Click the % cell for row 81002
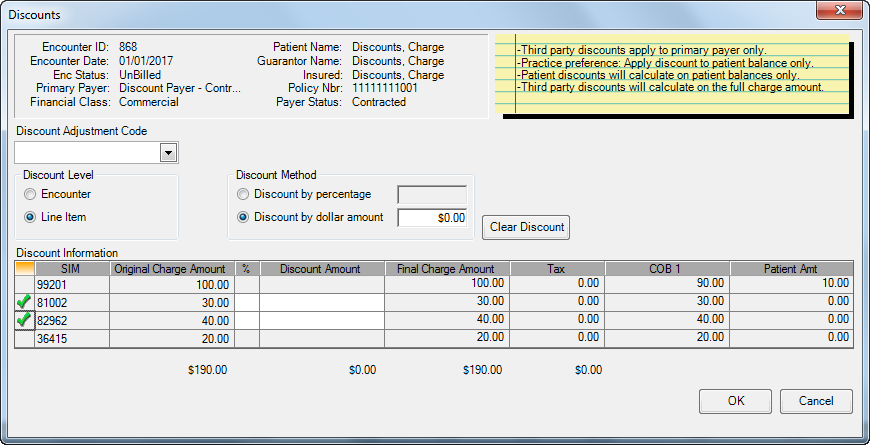This screenshot has height=445, width=870. (x=247, y=302)
